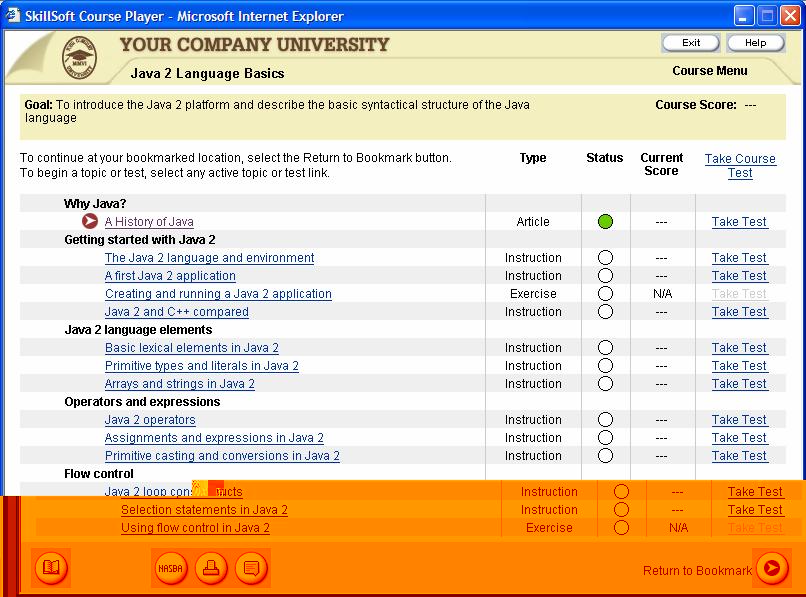Click the NASBA round button
The height and width of the screenshot is (597, 806).
pos(170,568)
